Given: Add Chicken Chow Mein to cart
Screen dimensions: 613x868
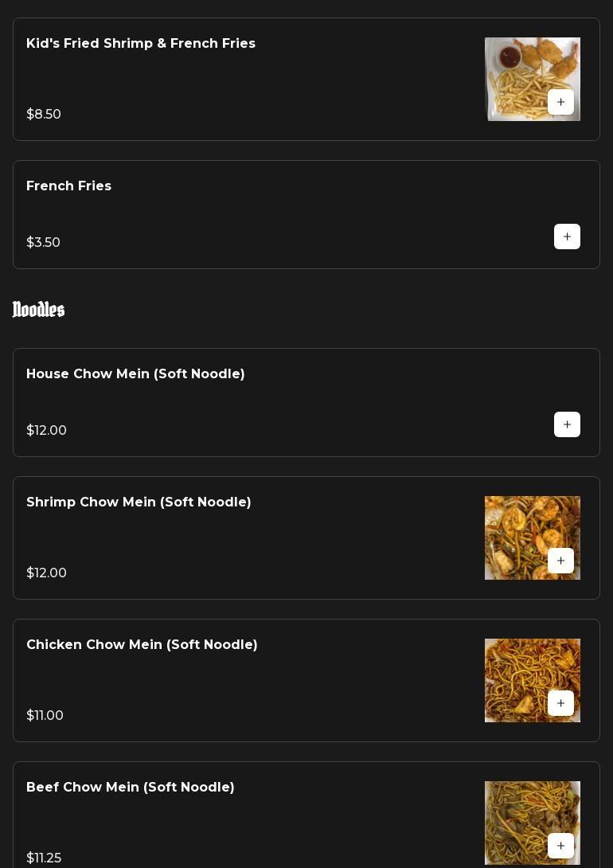Looking at the screenshot, I should click(560, 703).
